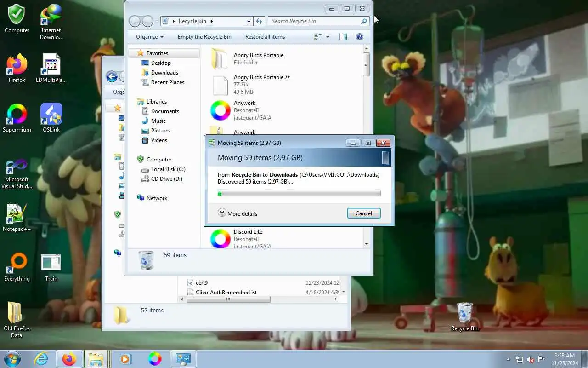This screenshot has width=588, height=368.
Task: Launch the Firefox desktop shortcut
Action: (17, 68)
